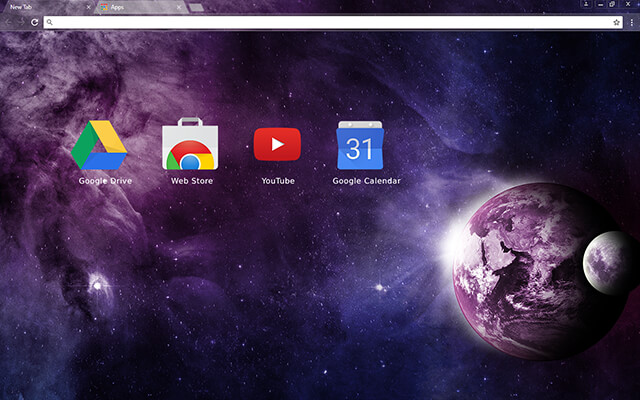Open the Google Calendar app icon
This screenshot has height=400, width=640.
[x=360, y=145]
